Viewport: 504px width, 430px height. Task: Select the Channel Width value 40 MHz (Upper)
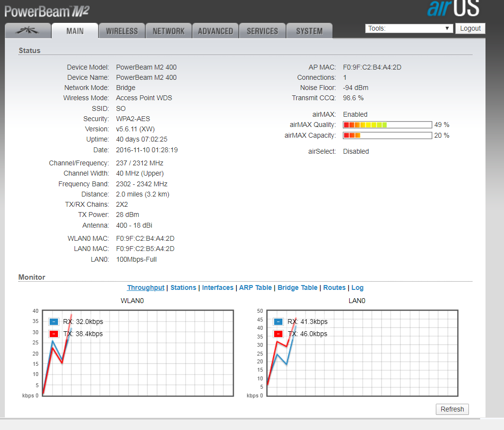click(x=139, y=174)
